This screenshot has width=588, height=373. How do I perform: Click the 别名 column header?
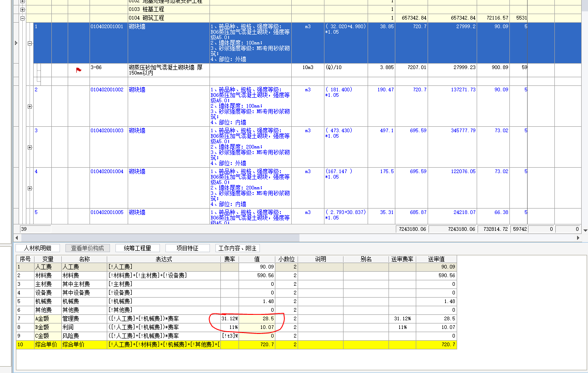[x=366, y=259]
